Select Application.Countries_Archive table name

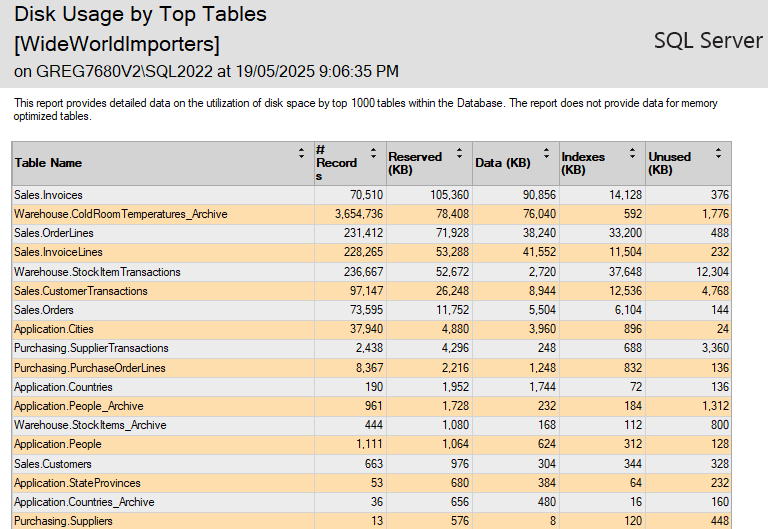pos(84,502)
